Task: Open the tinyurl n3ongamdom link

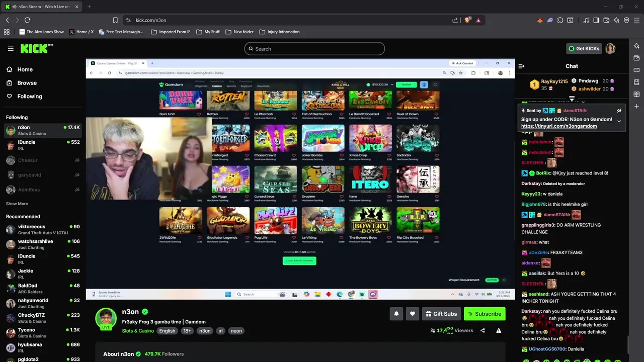Action: 559,126
